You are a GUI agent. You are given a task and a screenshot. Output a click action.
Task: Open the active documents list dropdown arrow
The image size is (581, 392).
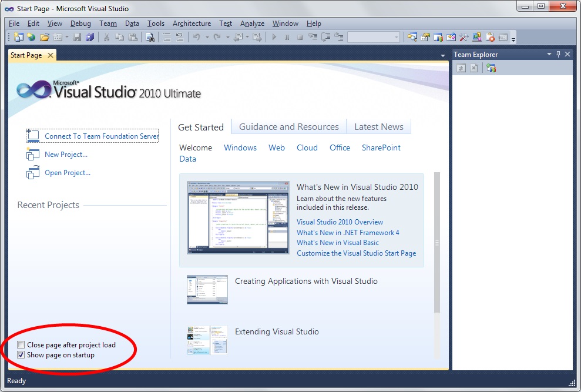(x=443, y=56)
